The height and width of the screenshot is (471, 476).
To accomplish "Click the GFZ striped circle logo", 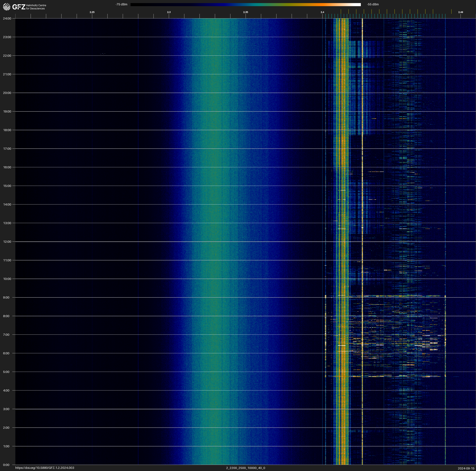I will [7, 7].
